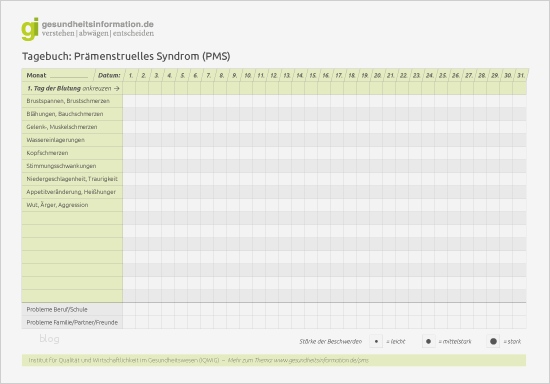
Task: Click the Stimmungsschwankungen row label
Action: click(x=61, y=166)
